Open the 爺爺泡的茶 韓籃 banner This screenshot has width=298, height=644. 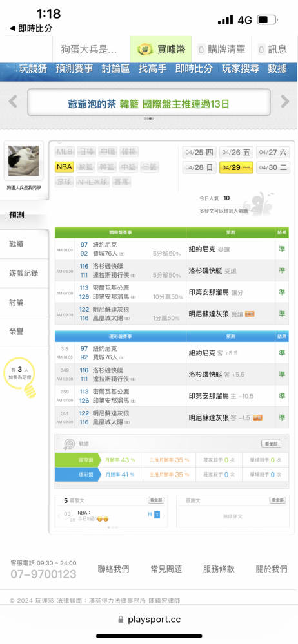pyautogui.click(x=148, y=102)
